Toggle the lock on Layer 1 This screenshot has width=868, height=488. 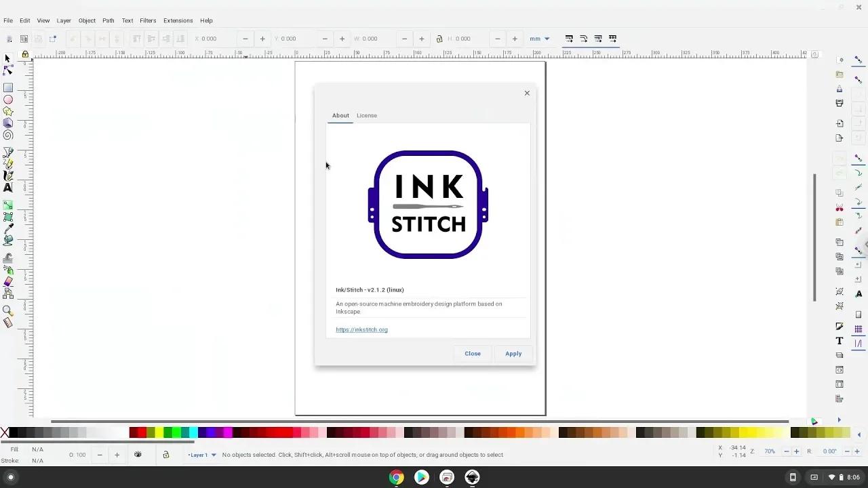point(166,454)
